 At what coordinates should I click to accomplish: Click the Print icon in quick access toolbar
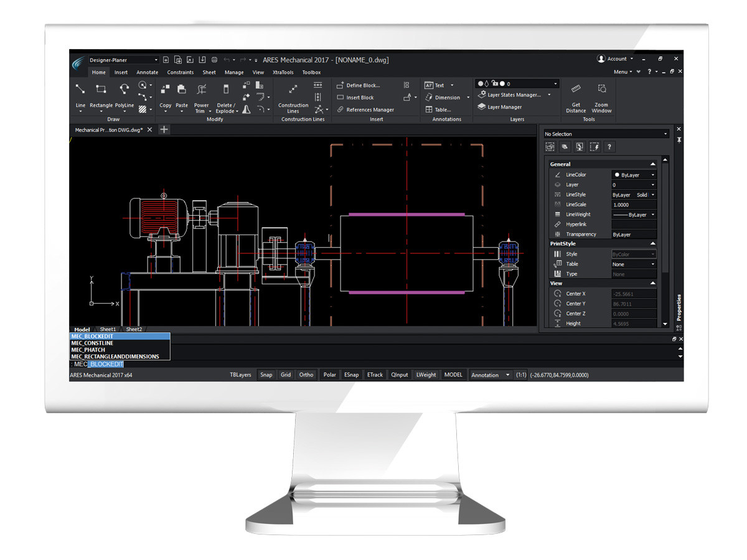coord(214,60)
